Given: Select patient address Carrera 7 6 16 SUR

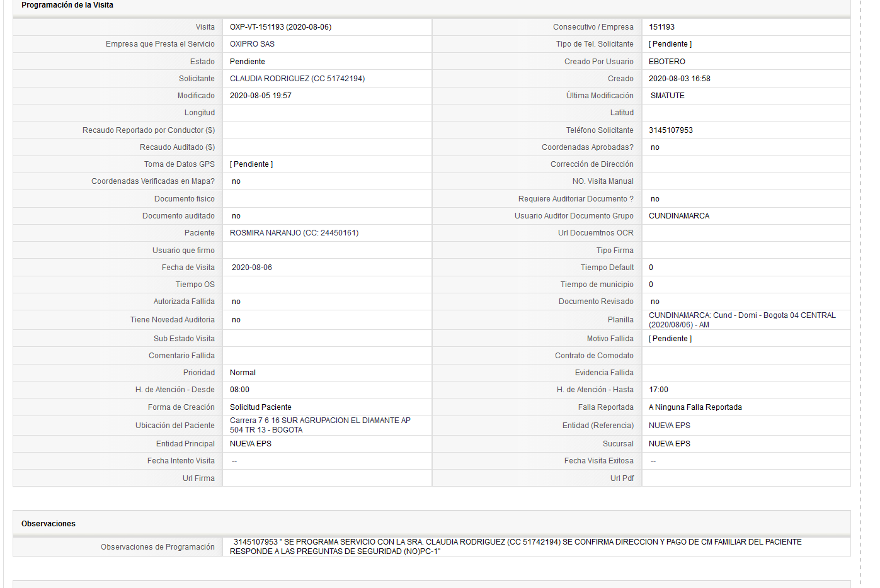Looking at the screenshot, I should point(320,425).
